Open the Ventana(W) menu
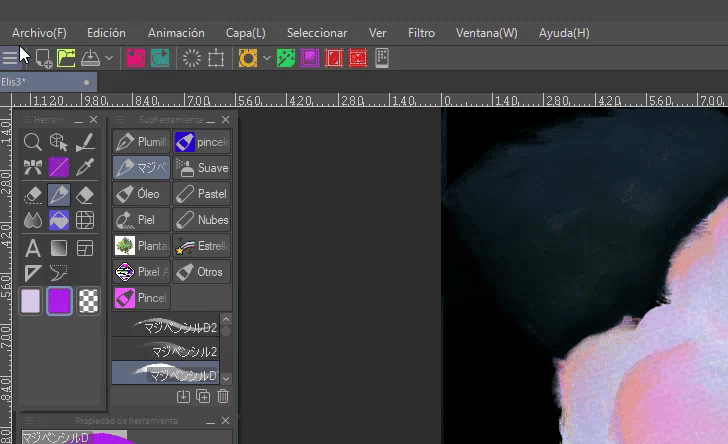The image size is (728, 444). click(x=487, y=33)
